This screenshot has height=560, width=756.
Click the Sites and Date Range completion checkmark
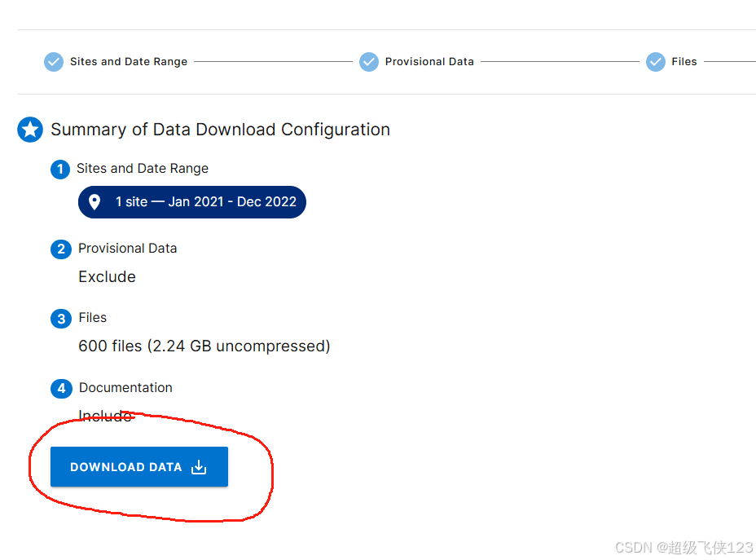click(53, 61)
